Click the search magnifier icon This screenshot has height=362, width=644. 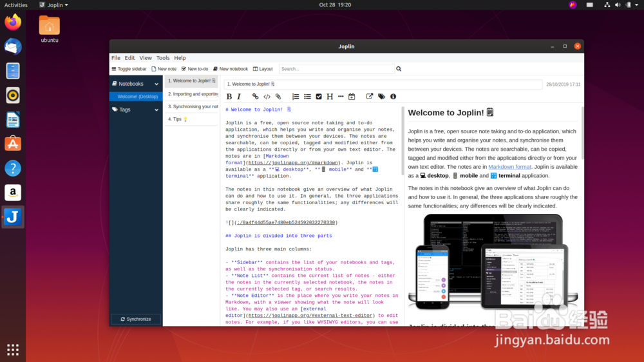click(x=399, y=69)
